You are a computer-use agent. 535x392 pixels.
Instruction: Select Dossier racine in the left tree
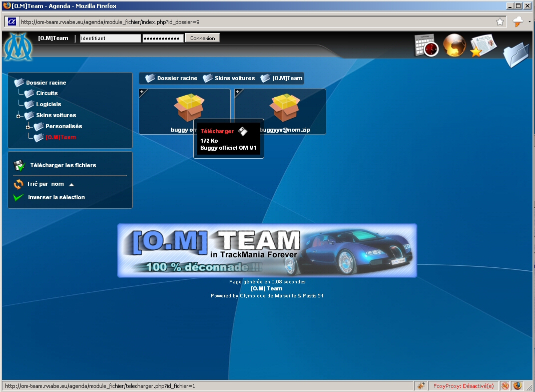pos(46,83)
